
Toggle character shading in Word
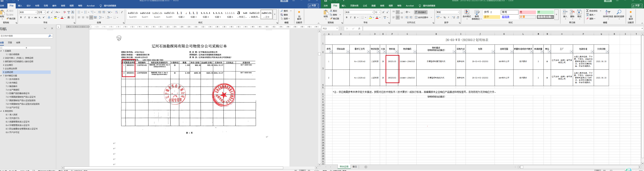68,18
